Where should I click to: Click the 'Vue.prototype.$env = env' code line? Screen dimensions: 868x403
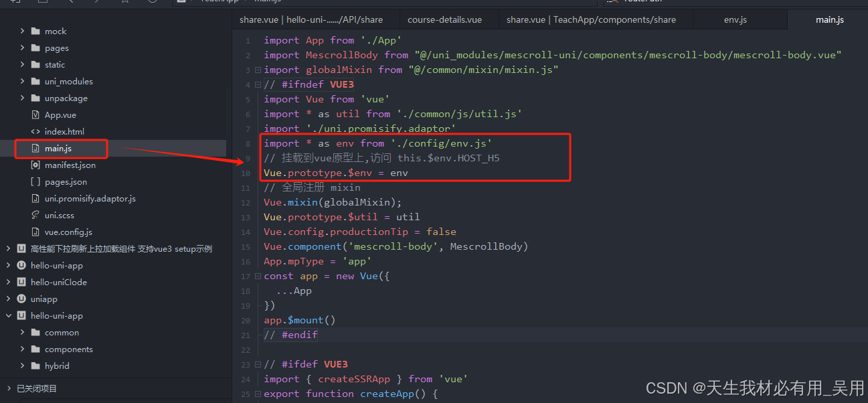tap(336, 173)
